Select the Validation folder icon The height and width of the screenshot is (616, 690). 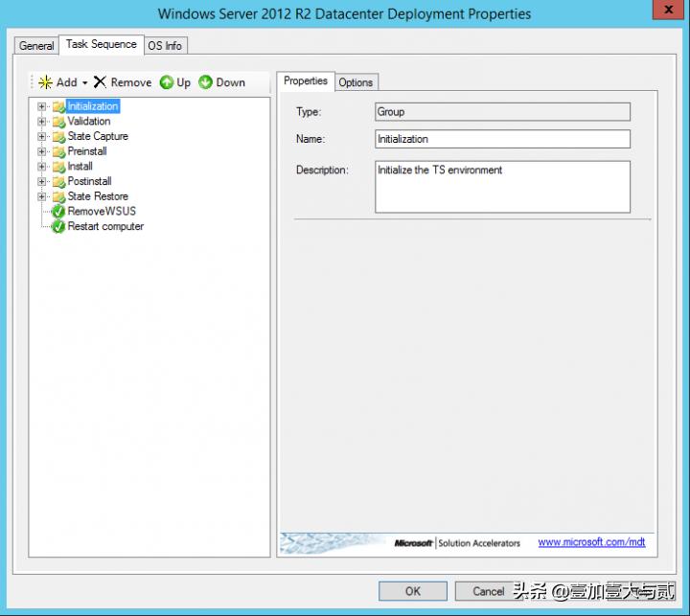click(x=58, y=122)
